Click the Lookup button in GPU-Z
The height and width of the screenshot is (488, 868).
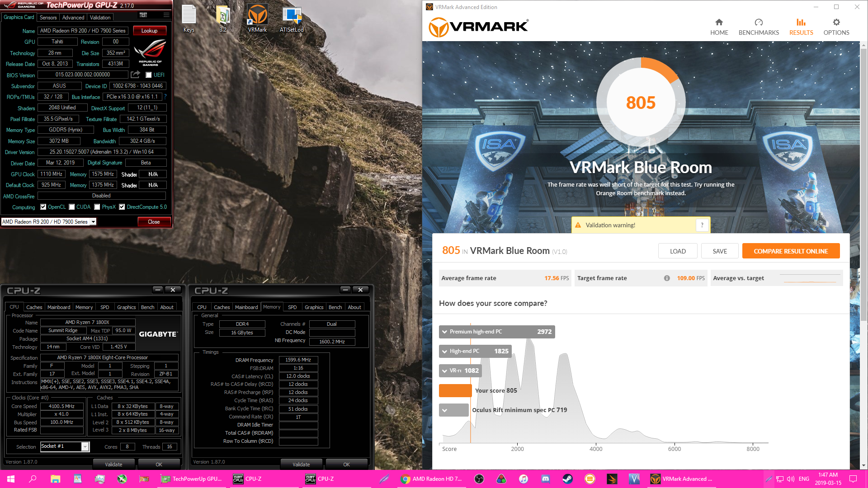point(150,31)
